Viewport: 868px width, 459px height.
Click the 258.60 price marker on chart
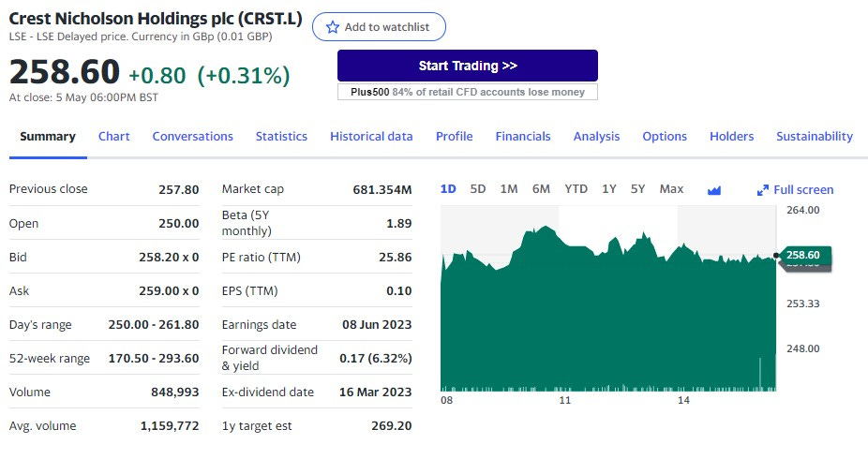tap(803, 255)
